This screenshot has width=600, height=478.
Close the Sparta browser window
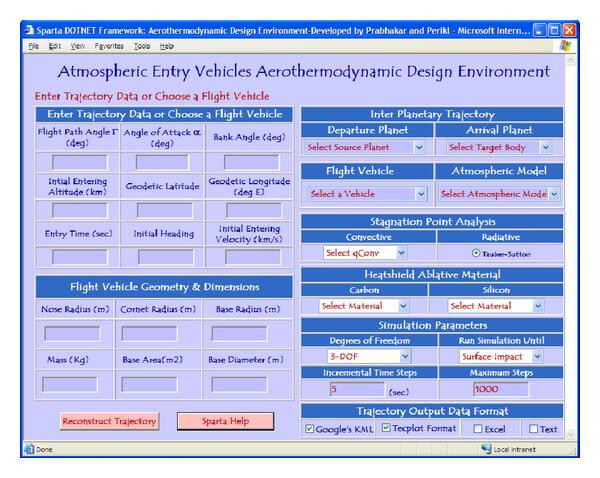[569, 30]
